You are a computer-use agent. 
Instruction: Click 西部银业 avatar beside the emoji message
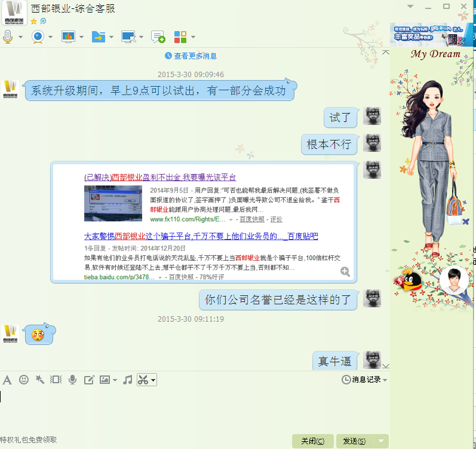point(10,334)
